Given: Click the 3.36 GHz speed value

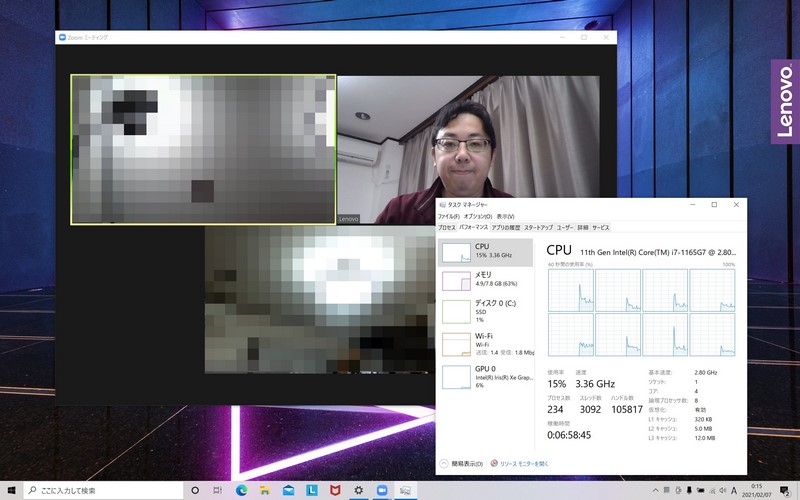Looking at the screenshot, I should coord(595,384).
